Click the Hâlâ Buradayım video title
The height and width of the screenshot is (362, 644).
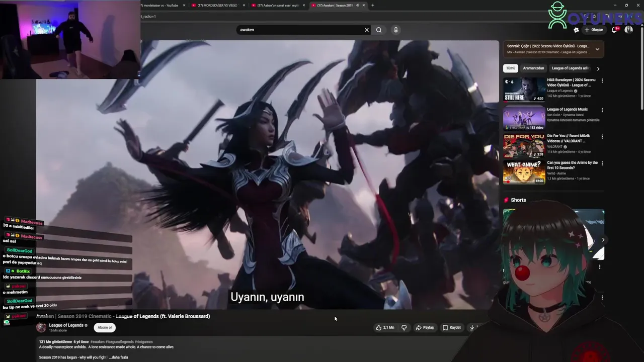click(571, 82)
